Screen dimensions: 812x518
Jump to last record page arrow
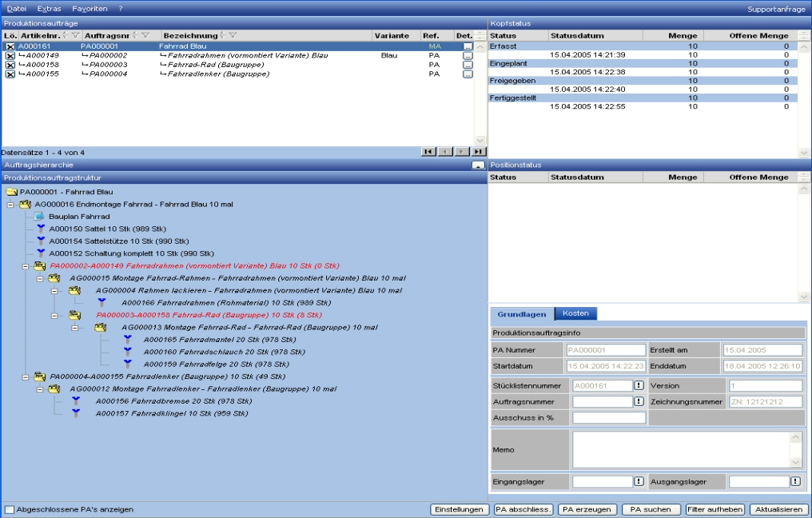pyautogui.click(x=478, y=152)
